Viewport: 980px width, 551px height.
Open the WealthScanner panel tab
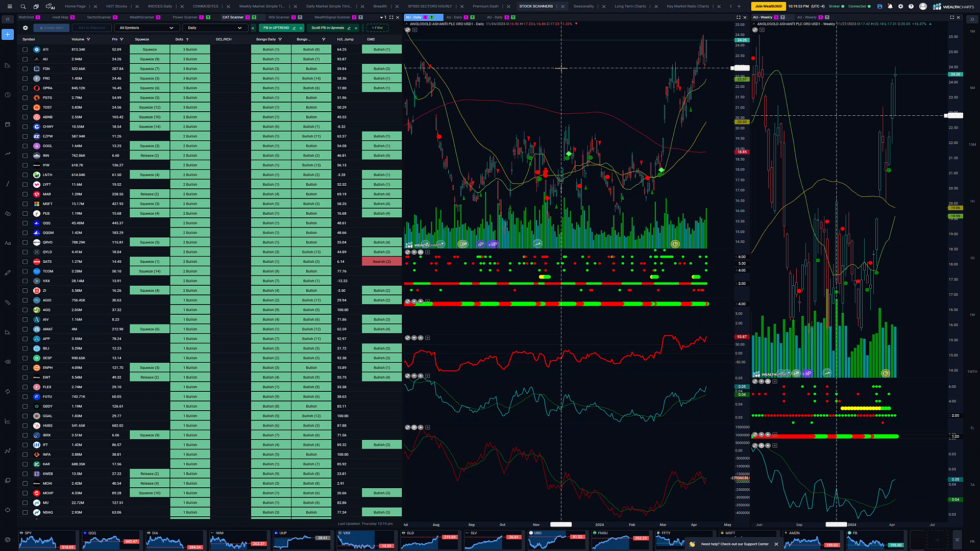(141, 17)
